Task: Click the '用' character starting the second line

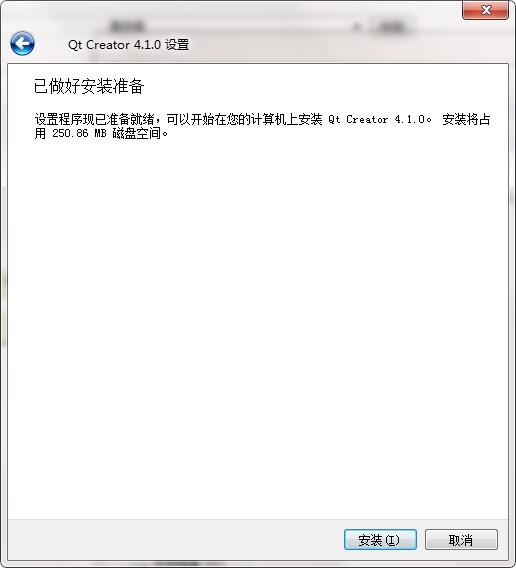Action: (x=40, y=133)
